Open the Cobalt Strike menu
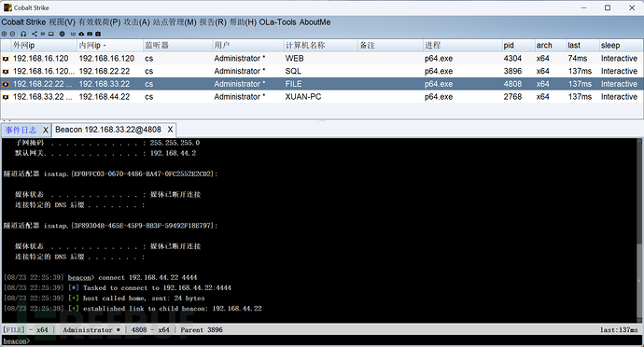This screenshot has height=347, width=644. (23, 22)
